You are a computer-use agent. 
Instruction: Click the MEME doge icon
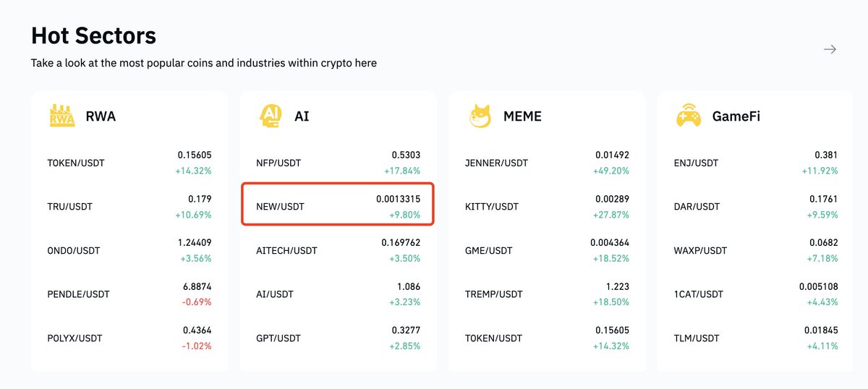coord(480,116)
